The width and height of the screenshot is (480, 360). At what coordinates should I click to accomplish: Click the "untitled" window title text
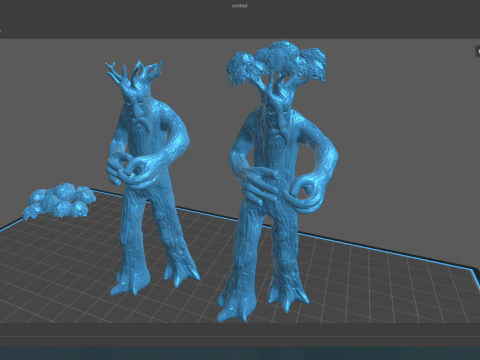click(240, 6)
